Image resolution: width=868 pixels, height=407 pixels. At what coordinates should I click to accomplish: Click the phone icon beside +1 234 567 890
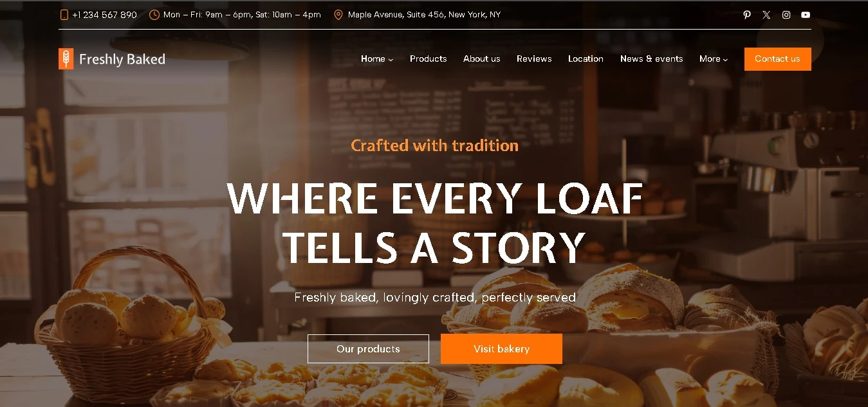pos(64,15)
